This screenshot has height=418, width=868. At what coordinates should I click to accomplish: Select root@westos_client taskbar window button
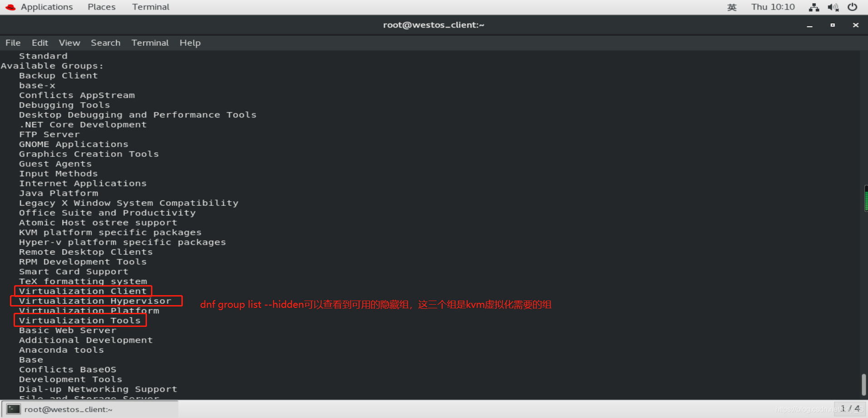(x=90, y=409)
